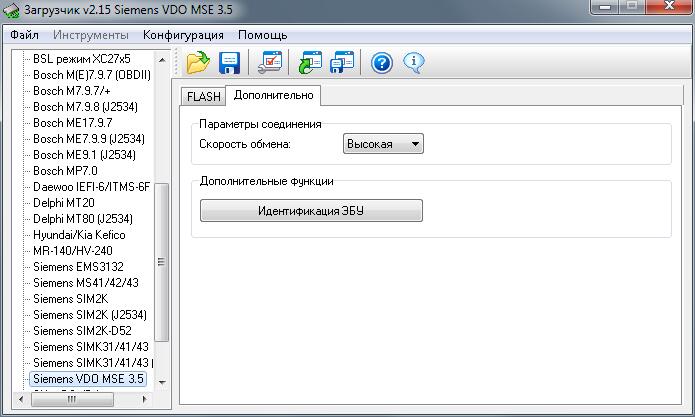Screen dimensions: 695x417
Task: Select Siemens SIM2K-D52 entry
Action: point(82,331)
